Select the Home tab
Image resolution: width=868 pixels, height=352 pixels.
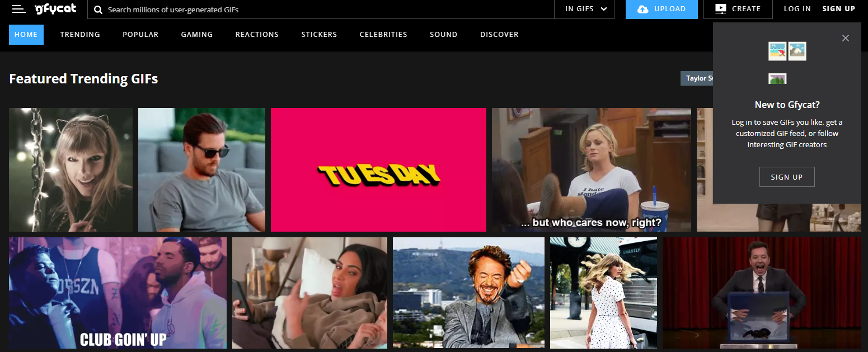pos(26,35)
